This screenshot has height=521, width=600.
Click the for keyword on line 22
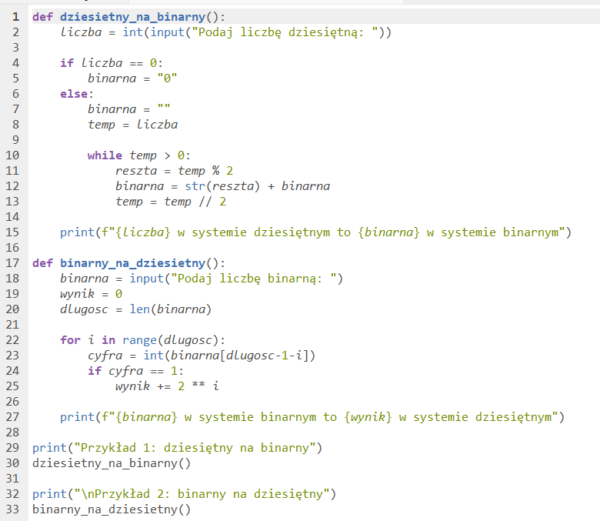pos(70,340)
